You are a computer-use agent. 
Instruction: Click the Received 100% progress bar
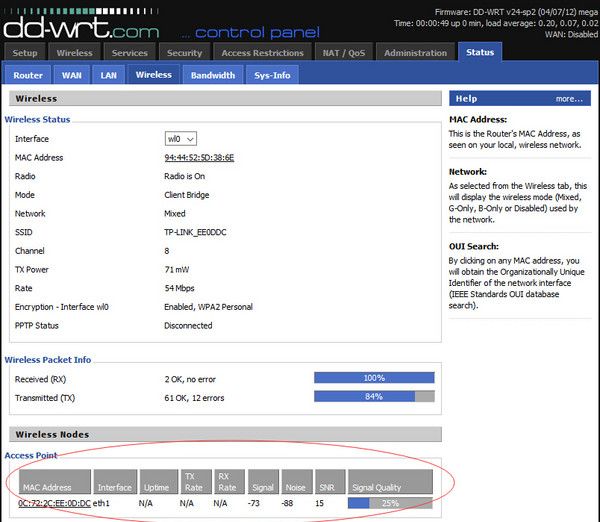click(x=374, y=378)
